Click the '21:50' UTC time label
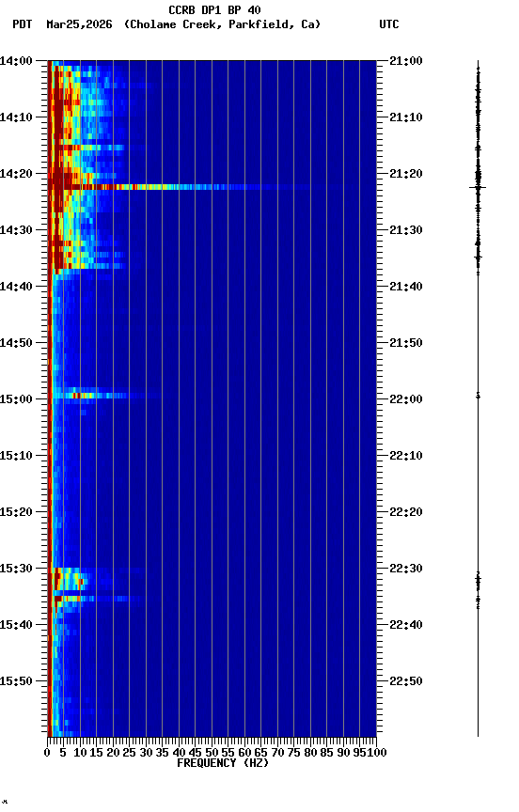Image resolution: width=519 pixels, height=812 pixels. [406, 343]
